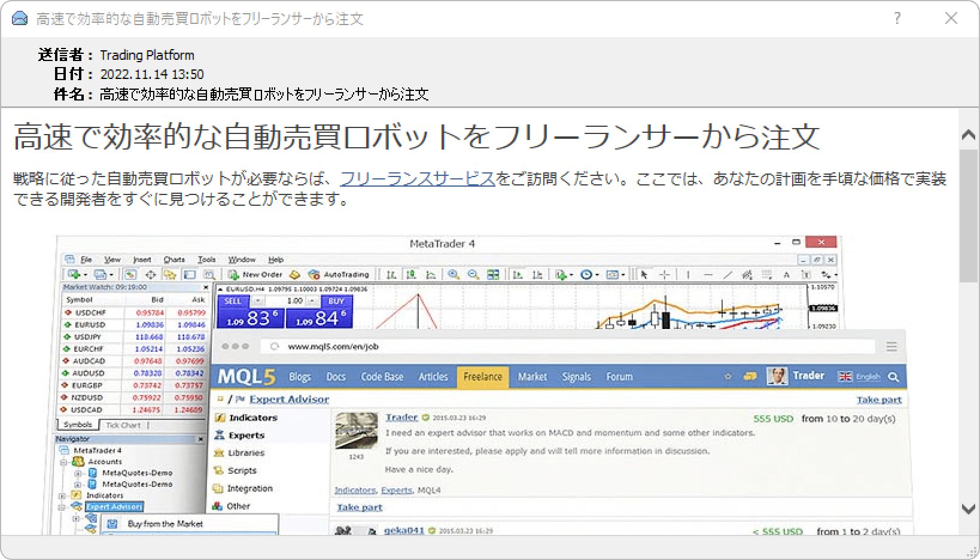Open the new chart dropdown arrow

tap(85, 275)
